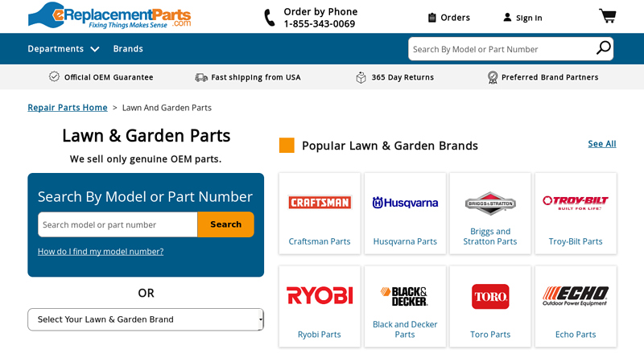The image size is (644, 362).
Task: Open Toro Parts link
Action: [x=490, y=335]
